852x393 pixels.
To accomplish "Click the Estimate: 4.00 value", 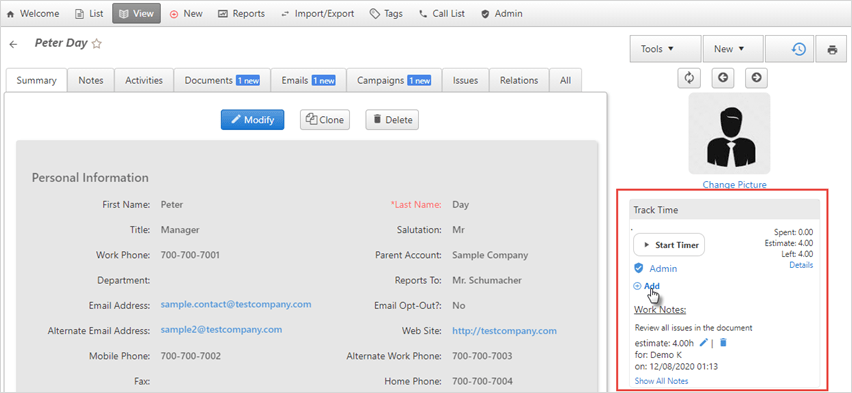I will (788, 243).
